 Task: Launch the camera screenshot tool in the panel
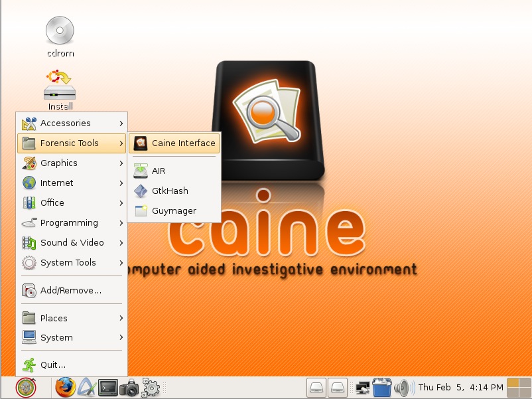tap(129, 388)
